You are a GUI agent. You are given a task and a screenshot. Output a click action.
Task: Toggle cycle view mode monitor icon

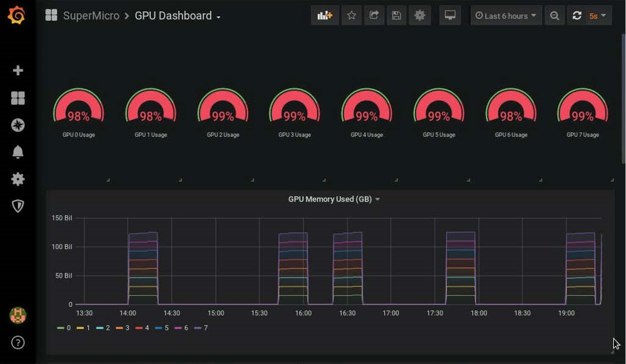(x=450, y=16)
